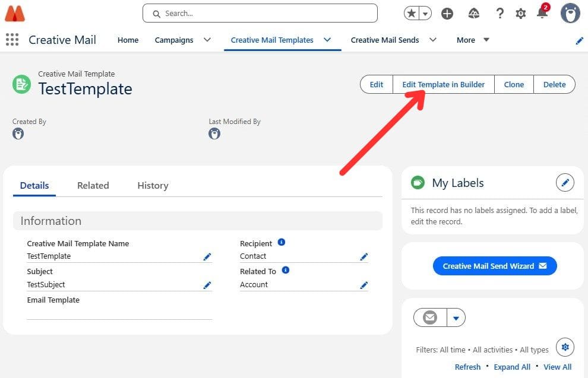Open the Notifications bell icon
The image size is (588, 378).
[x=542, y=12]
